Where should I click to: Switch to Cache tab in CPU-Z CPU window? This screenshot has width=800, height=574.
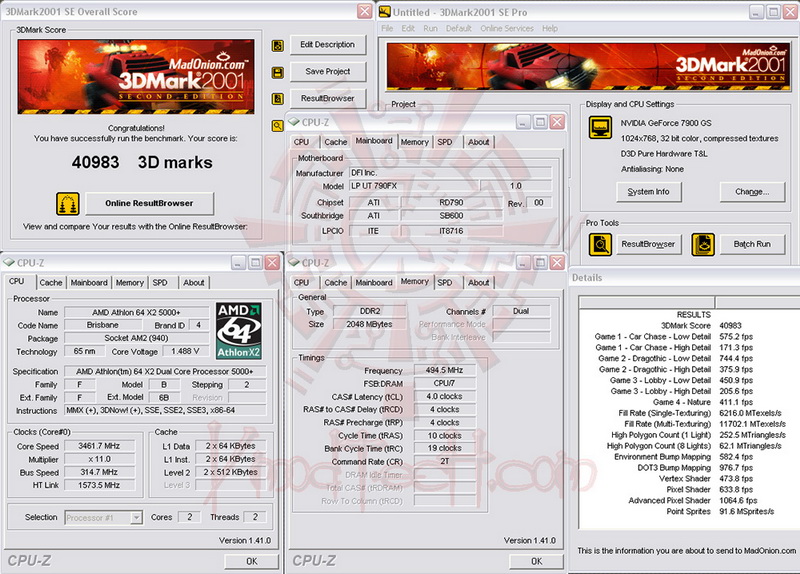[x=51, y=283]
